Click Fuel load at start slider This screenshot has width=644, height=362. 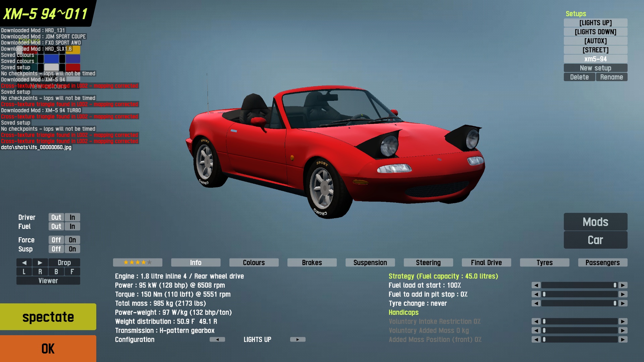[579, 285]
